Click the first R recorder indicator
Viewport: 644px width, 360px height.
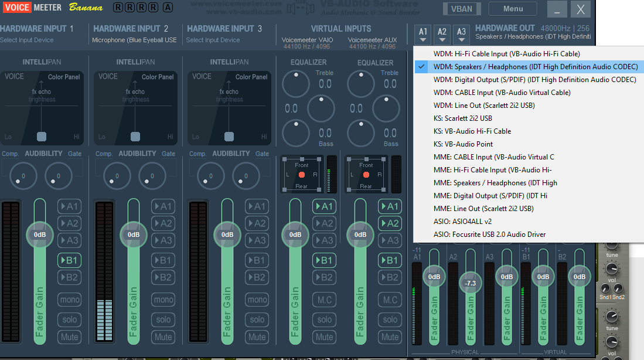click(x=118, y=8)
